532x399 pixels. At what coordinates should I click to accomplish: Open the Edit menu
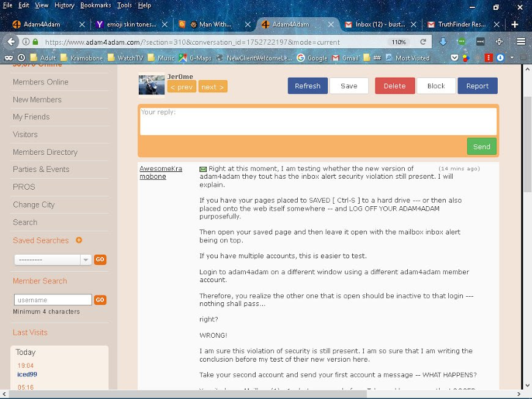pos(24,6)
